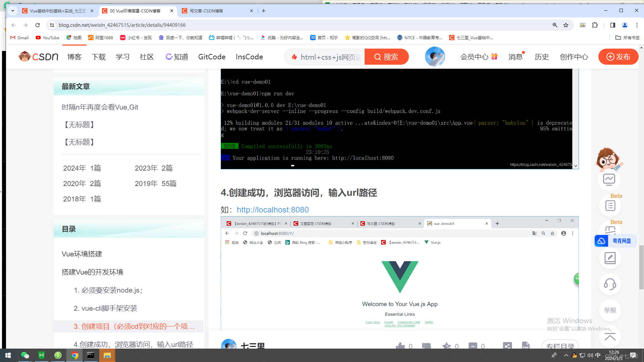Expand the 2019年 article year section

click(x=156, y=183)
